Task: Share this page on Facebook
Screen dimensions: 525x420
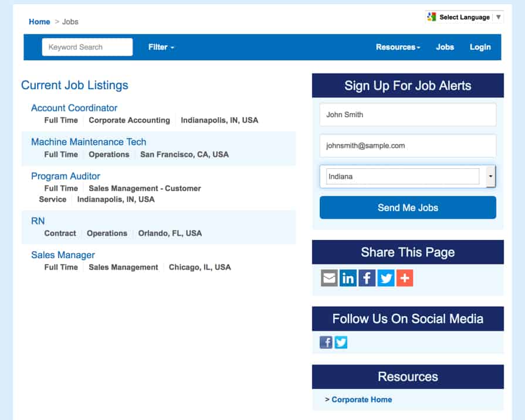Action: [367, 278]
